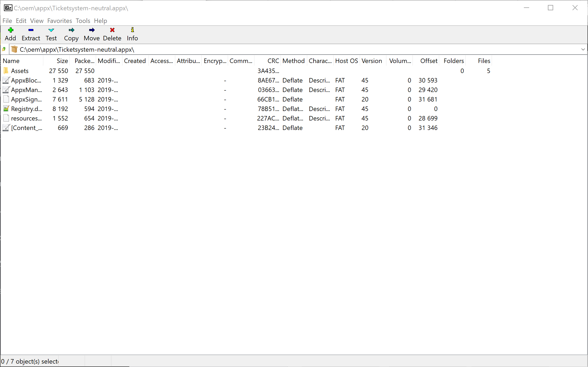Open the View menu

(x=37, y=21)
